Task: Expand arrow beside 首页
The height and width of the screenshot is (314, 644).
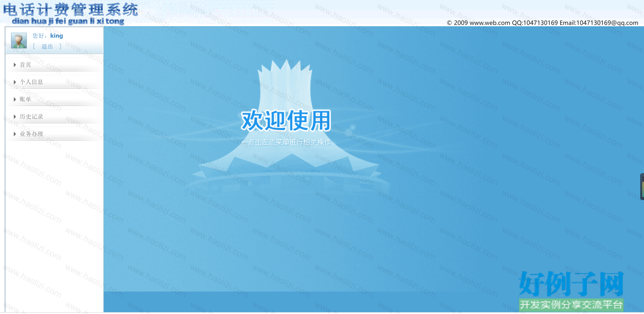Action: tap(15, 65)
